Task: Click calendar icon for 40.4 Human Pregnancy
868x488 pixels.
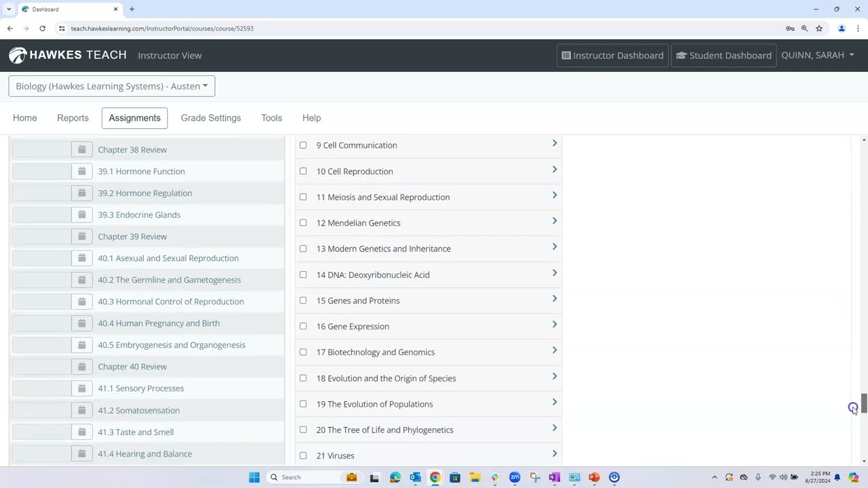Action: 81,323
